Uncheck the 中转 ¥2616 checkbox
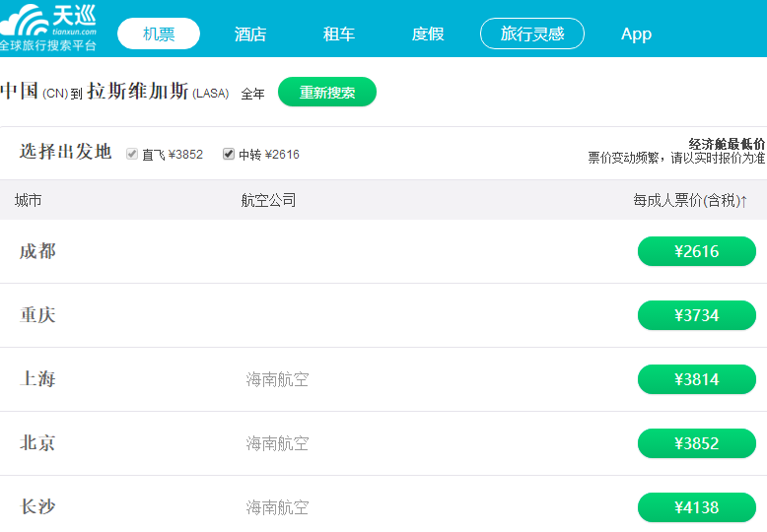The height and width of the screenshot is (532, 767). tap(229, 154)
